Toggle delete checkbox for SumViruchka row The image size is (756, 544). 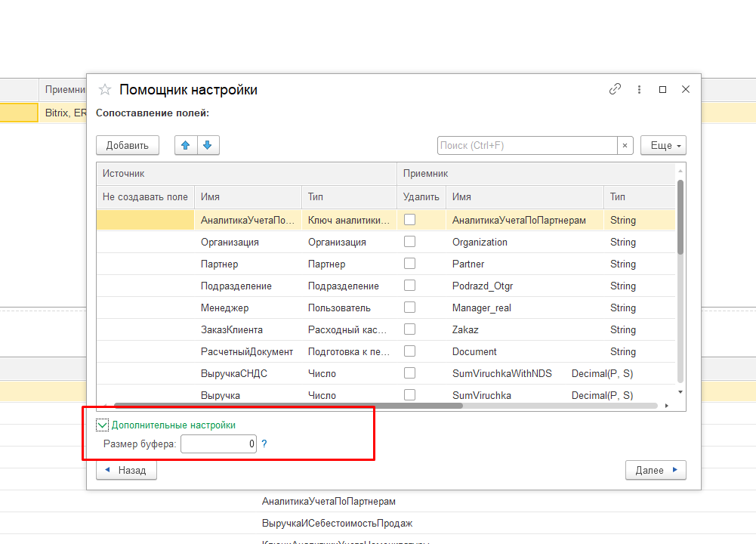point(410,395)
